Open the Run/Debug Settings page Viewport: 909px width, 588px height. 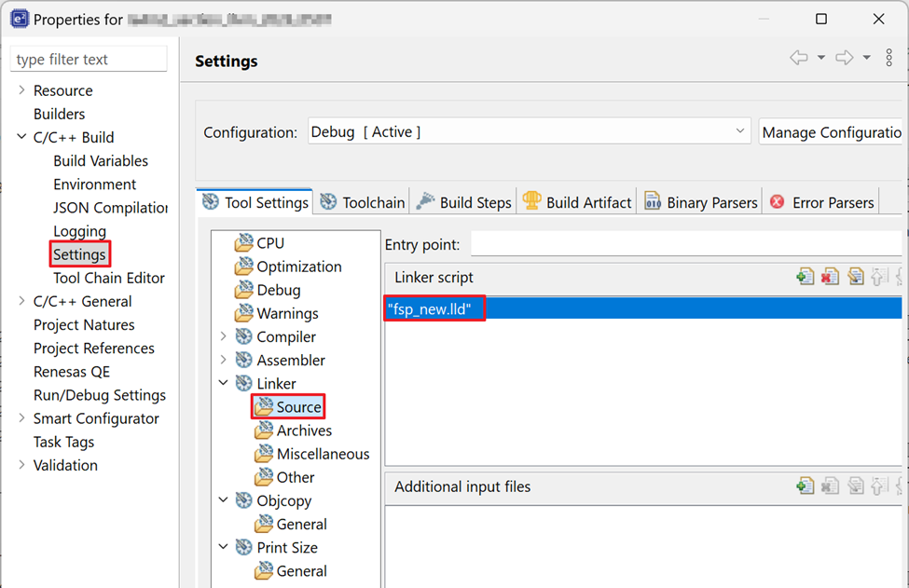pos(99,395)
